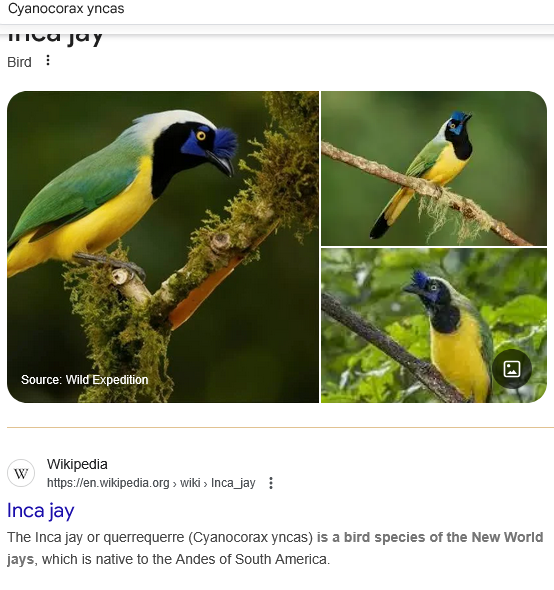Screen dimensions: 554x590
Task: Click into the Cyanocorax yncas search field
Action: point(277,9)
